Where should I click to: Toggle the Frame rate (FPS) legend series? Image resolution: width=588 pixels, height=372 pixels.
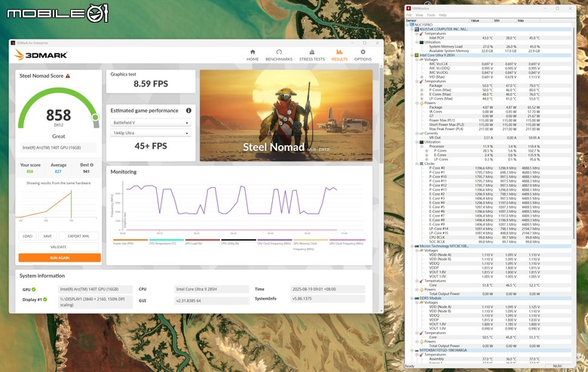pyautogui.click(x=130, y=241)
